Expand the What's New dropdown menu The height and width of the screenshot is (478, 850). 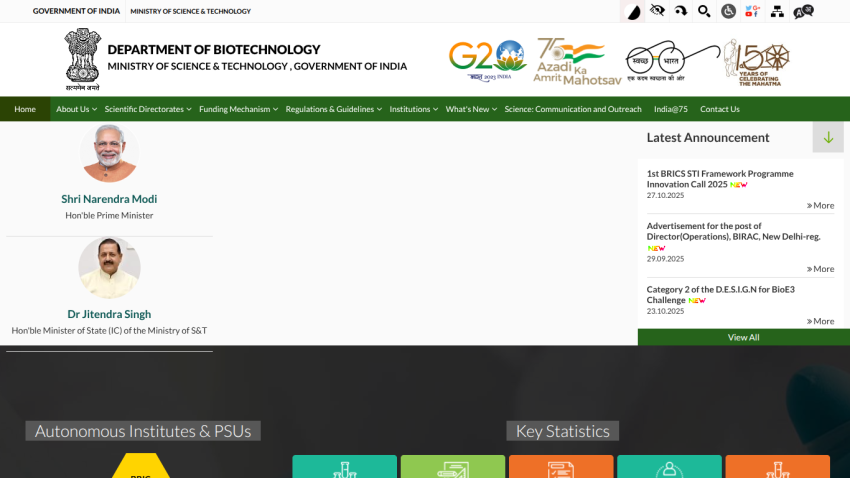click(471, 109)
